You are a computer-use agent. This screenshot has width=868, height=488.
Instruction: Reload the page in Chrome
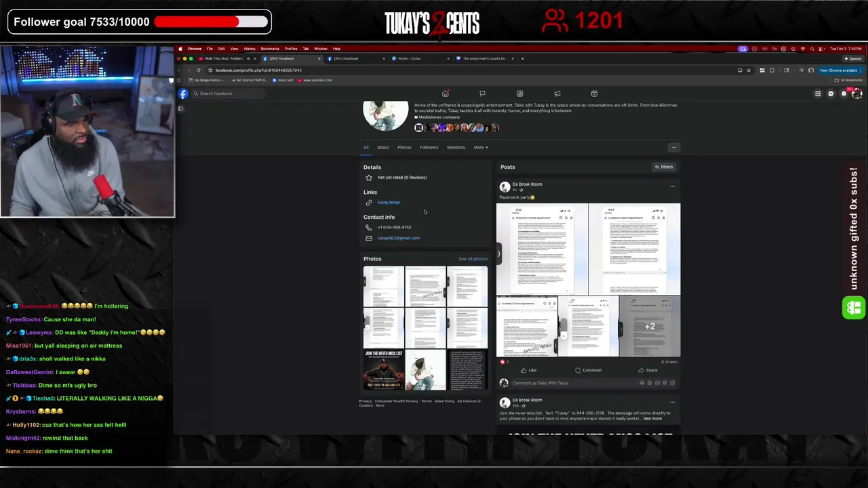[x=199, y=70]
